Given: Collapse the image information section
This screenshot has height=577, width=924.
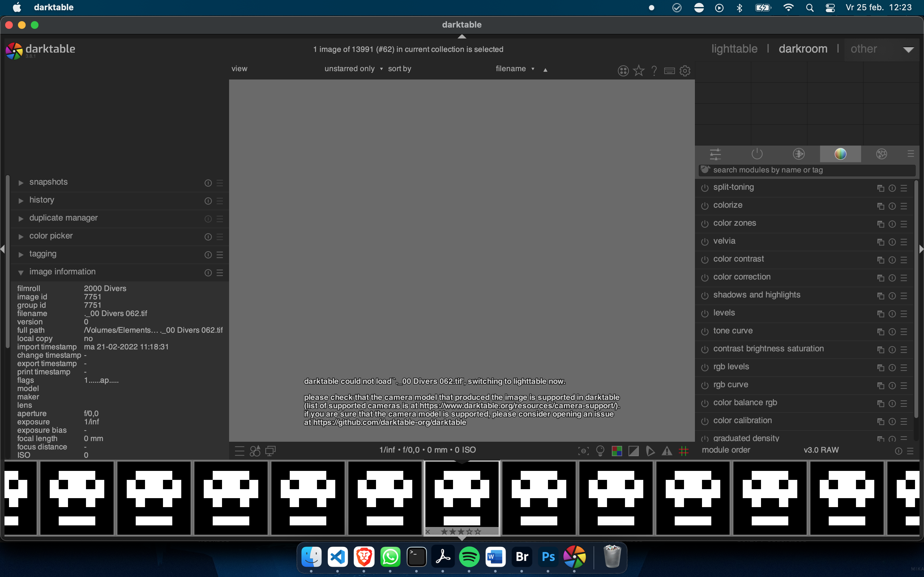Looking at the screenshot, I should coord(63,272).
